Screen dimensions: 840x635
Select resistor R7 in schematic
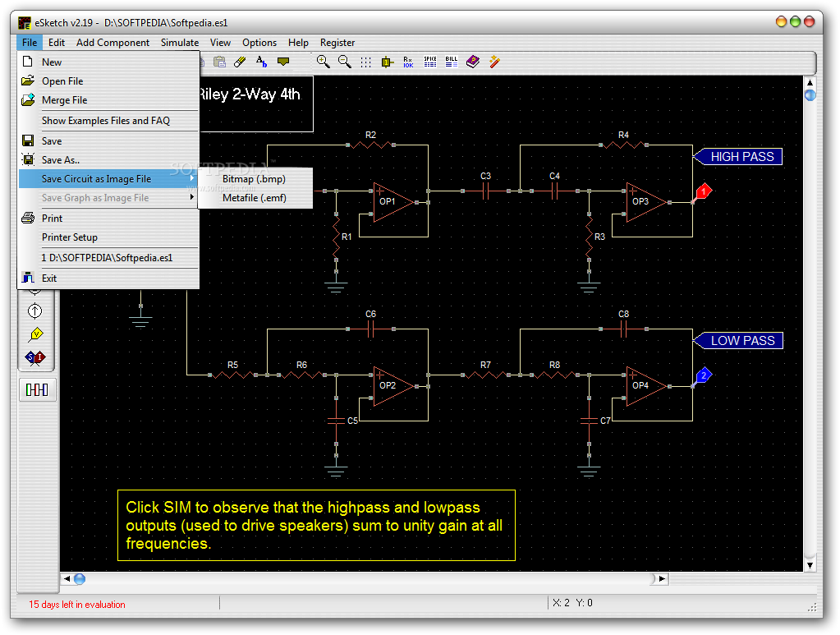(485, 375)
